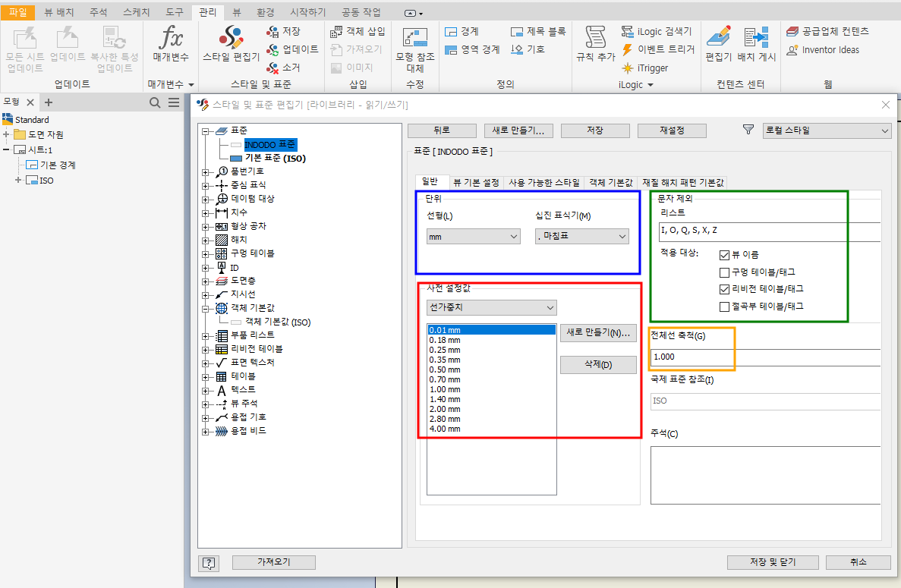Click the 새로 만들기(N)... preset button
Viewport: 901px width, 588px height.
(x=598, y=333)
